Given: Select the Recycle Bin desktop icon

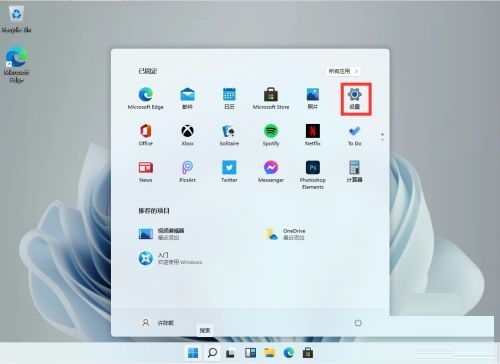Looking at the screenshot, I should [16, 20].
